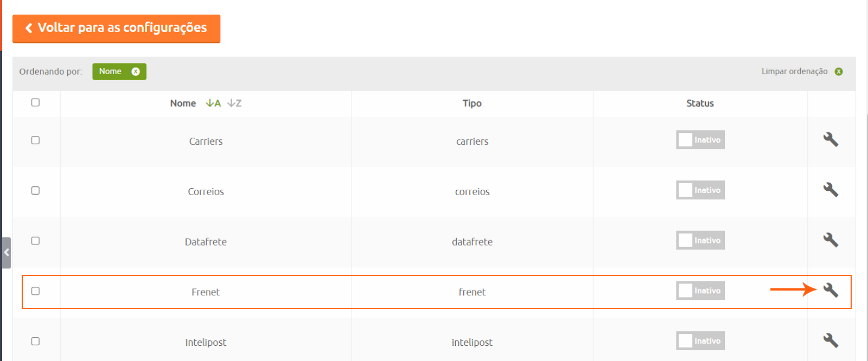Screen dimensions: 868x361
Task: Sort Nome column ascending A arrow
Action: coord(213,103)
